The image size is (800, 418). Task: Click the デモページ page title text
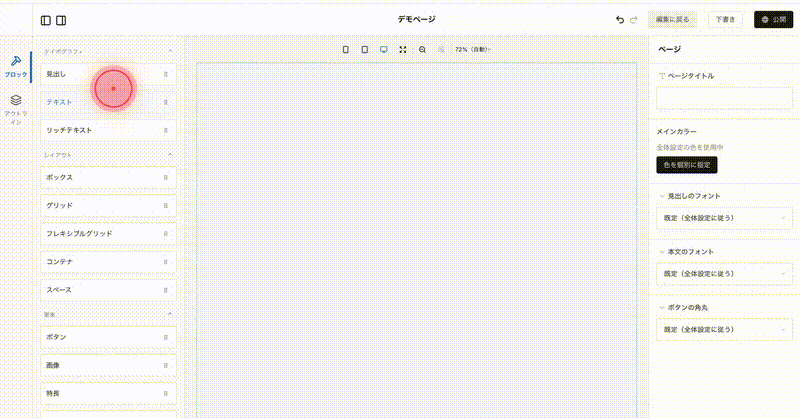click(x=416, y=19)
